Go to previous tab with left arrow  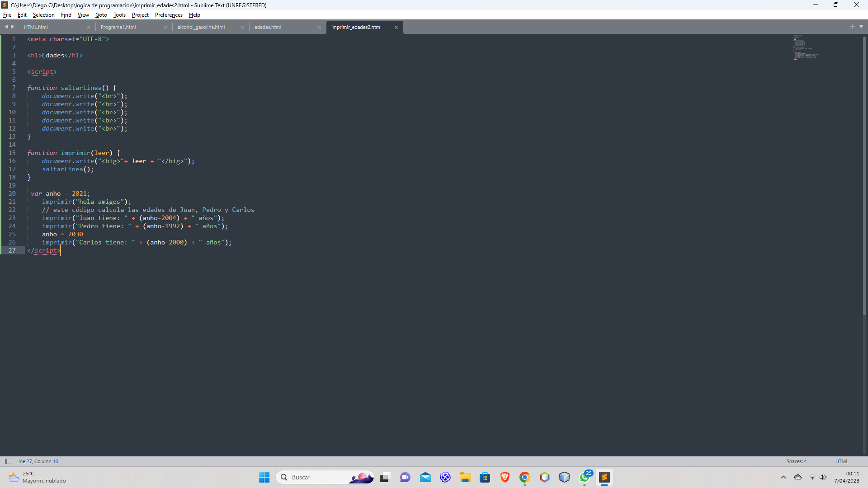pos(6,27)
